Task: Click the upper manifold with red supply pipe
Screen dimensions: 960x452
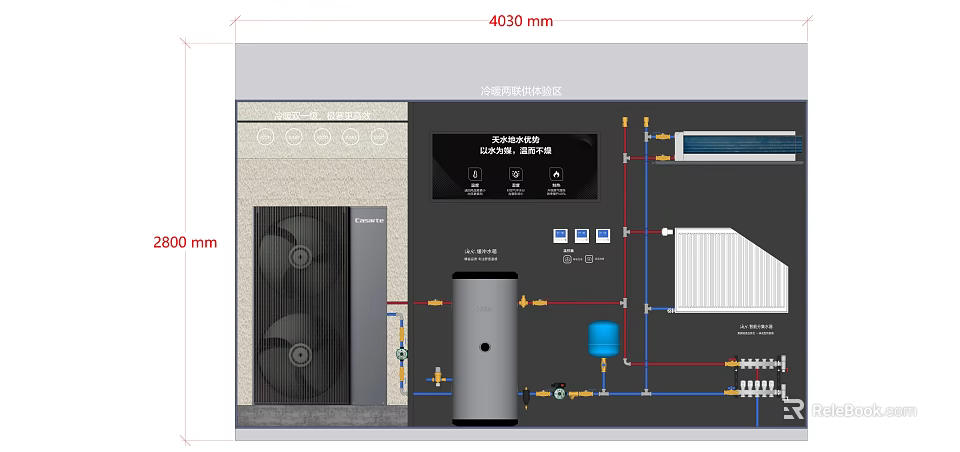Action: pos(758,364)
